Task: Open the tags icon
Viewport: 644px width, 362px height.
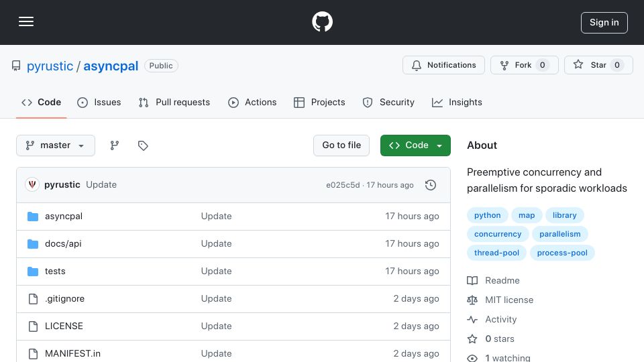Action: pos(143,145)
